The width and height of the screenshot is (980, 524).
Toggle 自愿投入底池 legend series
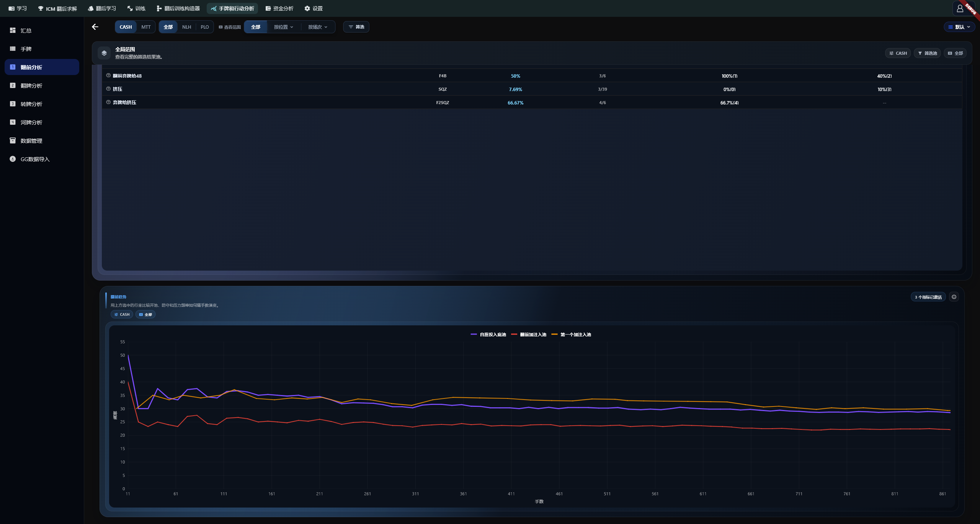pyautogui.click(x=488, y=335)
